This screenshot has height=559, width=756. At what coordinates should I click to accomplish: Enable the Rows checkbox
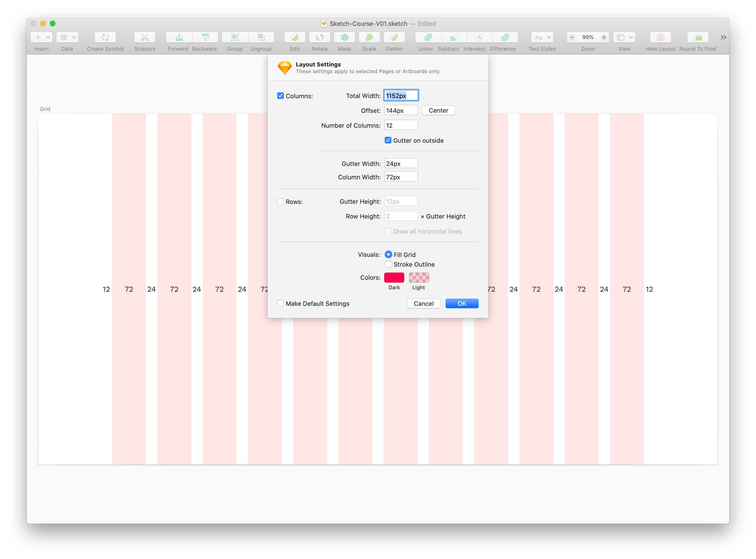pos(280,201)
